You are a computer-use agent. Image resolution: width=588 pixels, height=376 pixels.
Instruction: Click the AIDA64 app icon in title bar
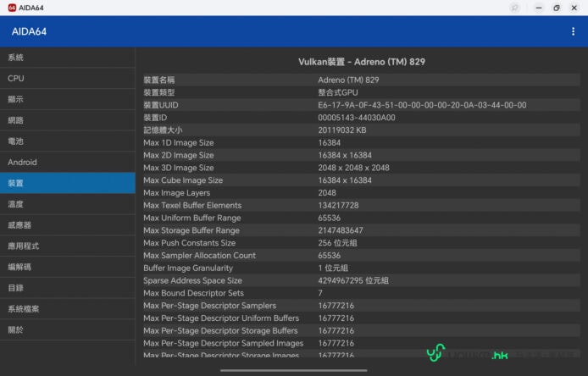[x=12, y=8]
